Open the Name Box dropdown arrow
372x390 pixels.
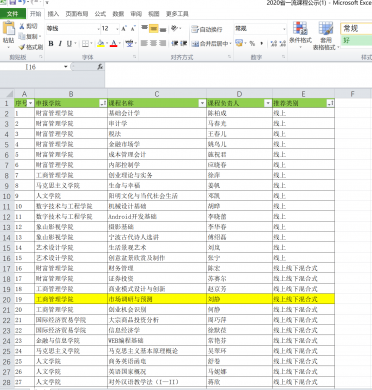[x=66, y=67]
